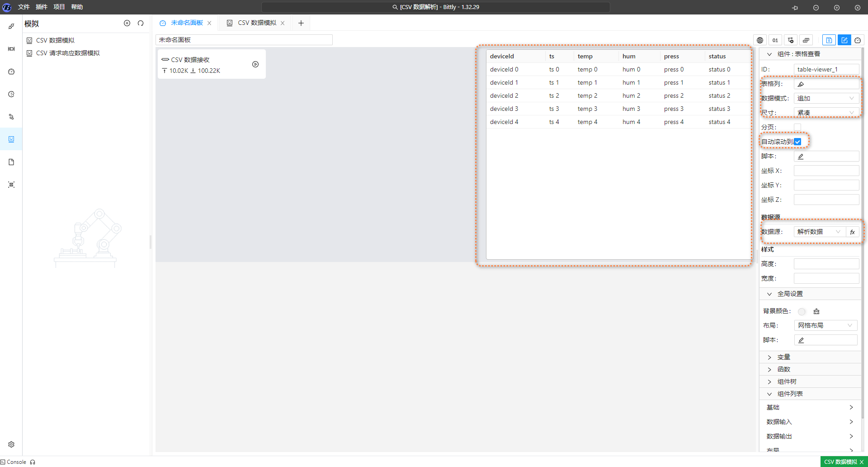This screenshot has width=868, height=467.
Task: Start the CSV 数据接收 play button
Action: [255, 65]
